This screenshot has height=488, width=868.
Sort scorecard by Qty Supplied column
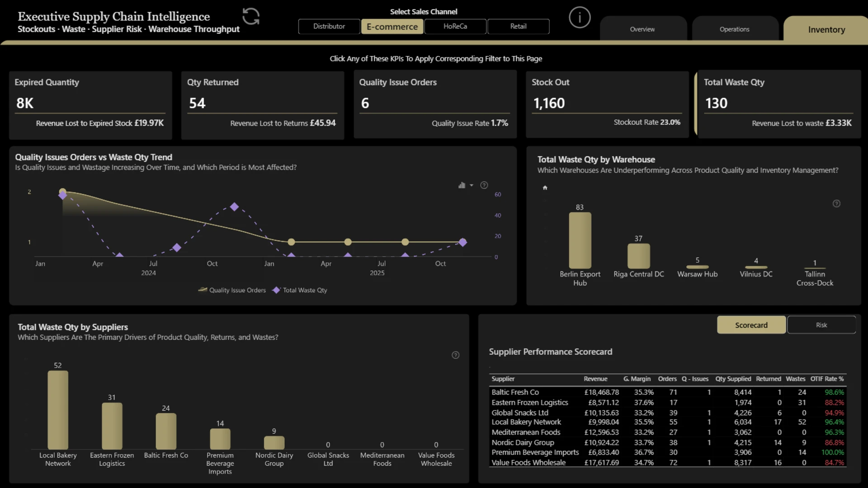pos(733,379)
